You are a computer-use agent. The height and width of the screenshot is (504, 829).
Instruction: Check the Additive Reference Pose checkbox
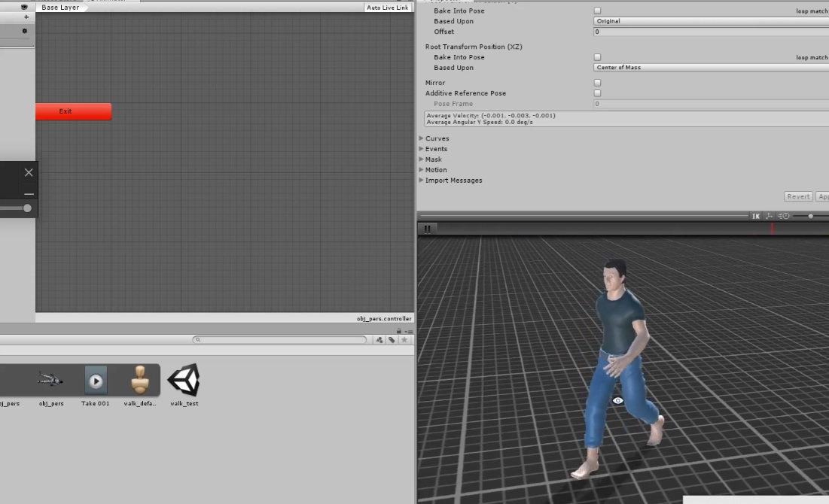(597, 93)
